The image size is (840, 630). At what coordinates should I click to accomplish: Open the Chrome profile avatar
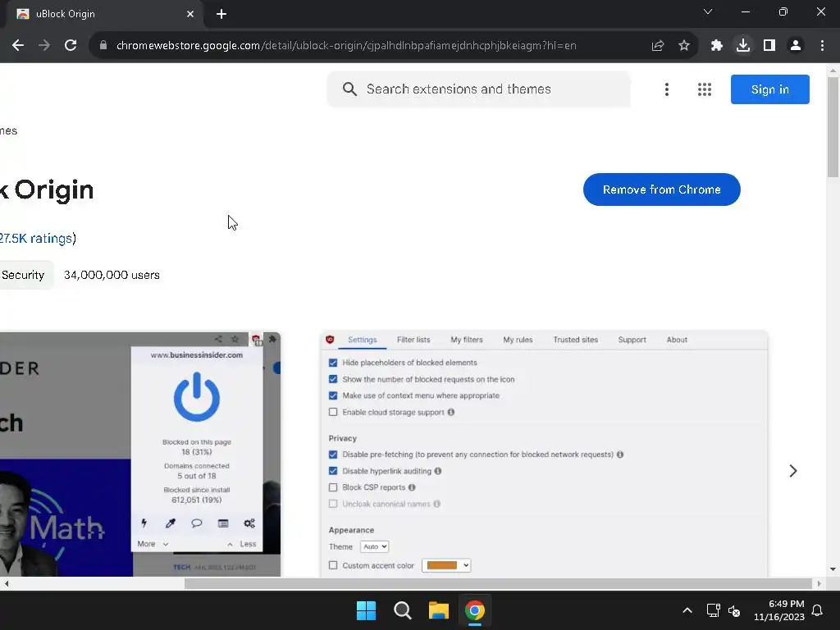click(796, 46)
